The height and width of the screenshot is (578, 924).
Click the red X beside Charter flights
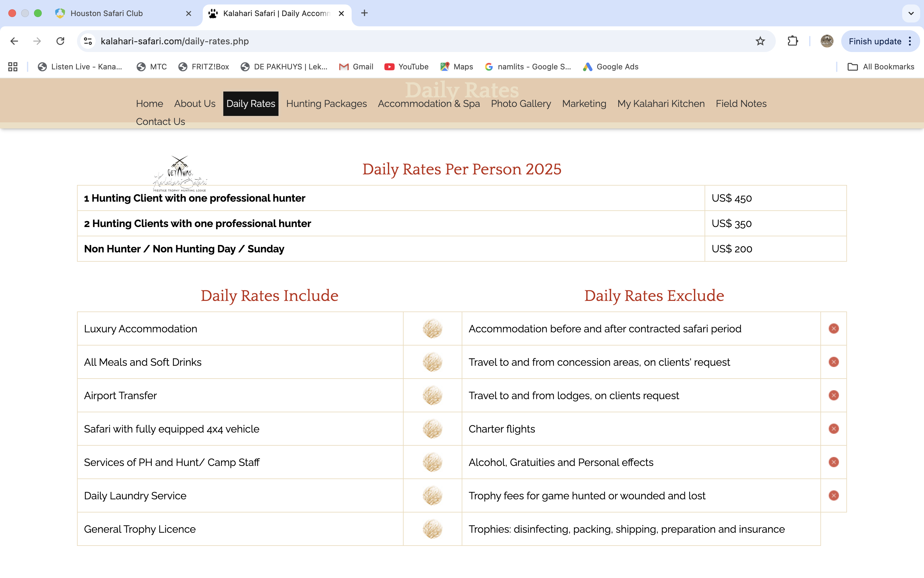coord(834,429)
